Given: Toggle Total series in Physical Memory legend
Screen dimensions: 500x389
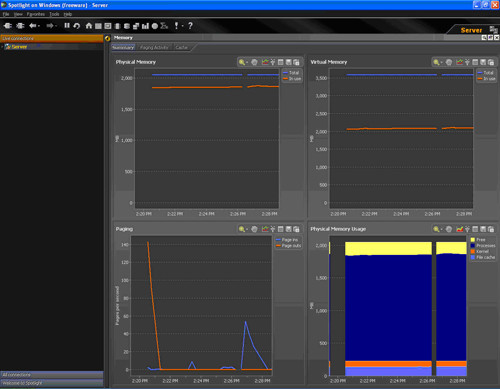Looking at the screenshot, I should (291, 73).
